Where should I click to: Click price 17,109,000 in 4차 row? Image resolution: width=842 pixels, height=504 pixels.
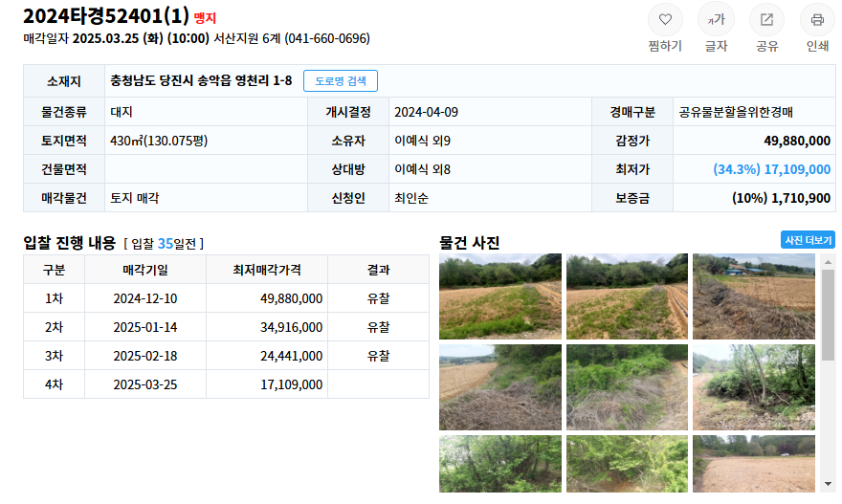click(291, 384)
